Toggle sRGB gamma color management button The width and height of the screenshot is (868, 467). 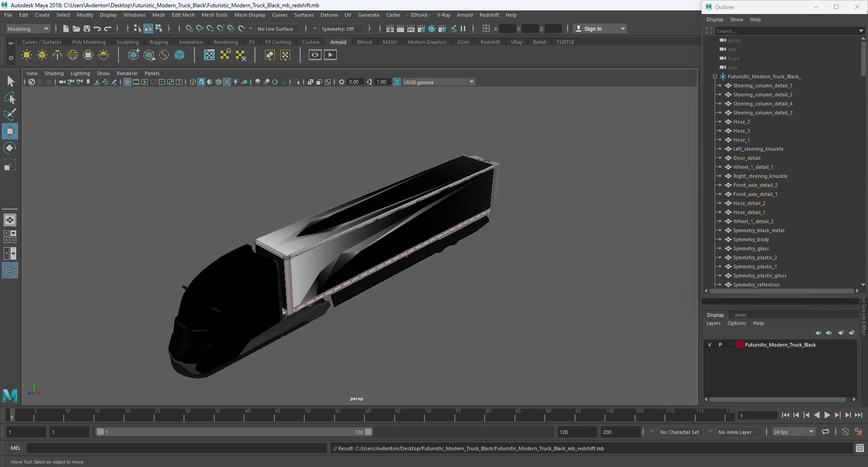397,82
